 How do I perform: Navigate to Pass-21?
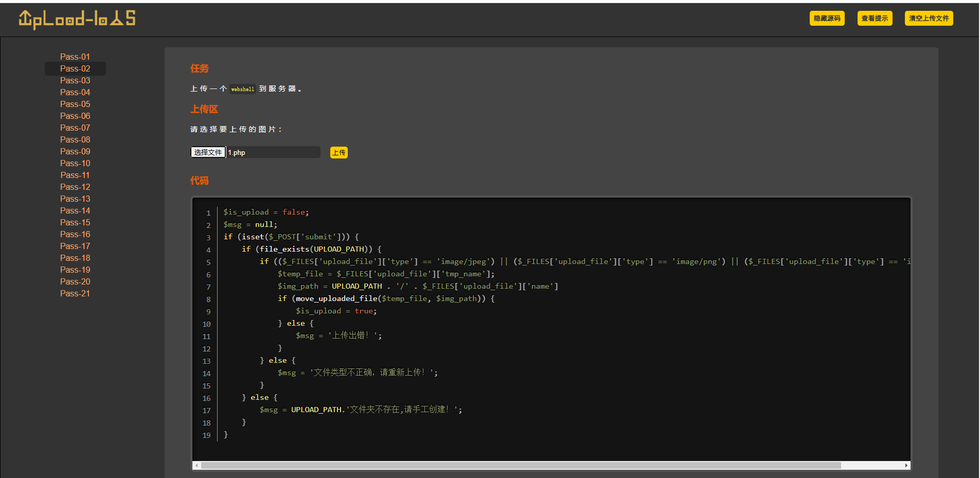coord(75,293)
